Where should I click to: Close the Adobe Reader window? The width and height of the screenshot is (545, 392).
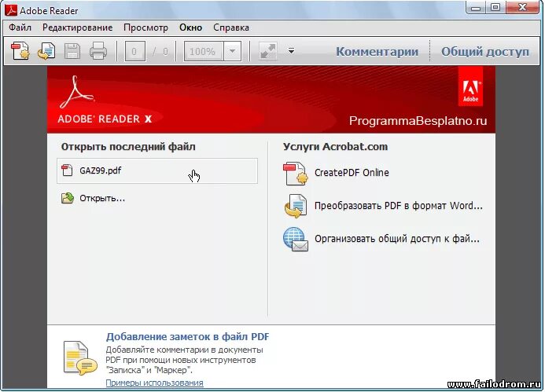522,8
